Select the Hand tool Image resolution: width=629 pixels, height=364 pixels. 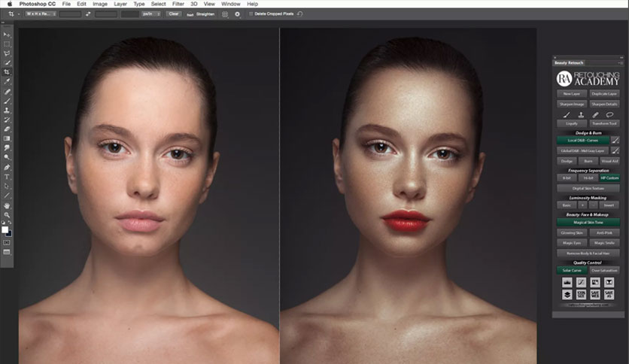tap(7, 205)
